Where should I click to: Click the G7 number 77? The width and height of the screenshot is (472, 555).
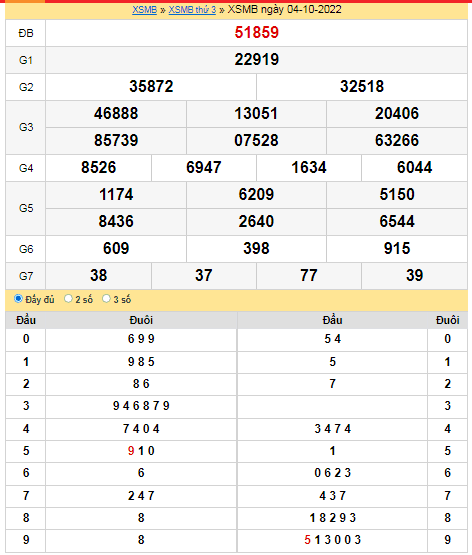[x=309, y=275]
